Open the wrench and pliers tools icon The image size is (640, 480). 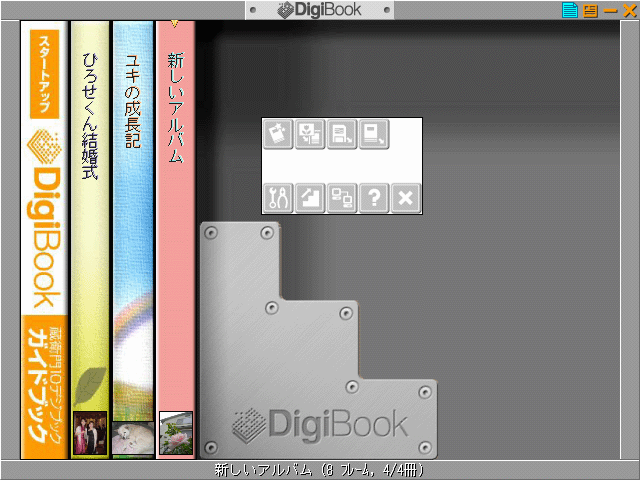[278, 198]
